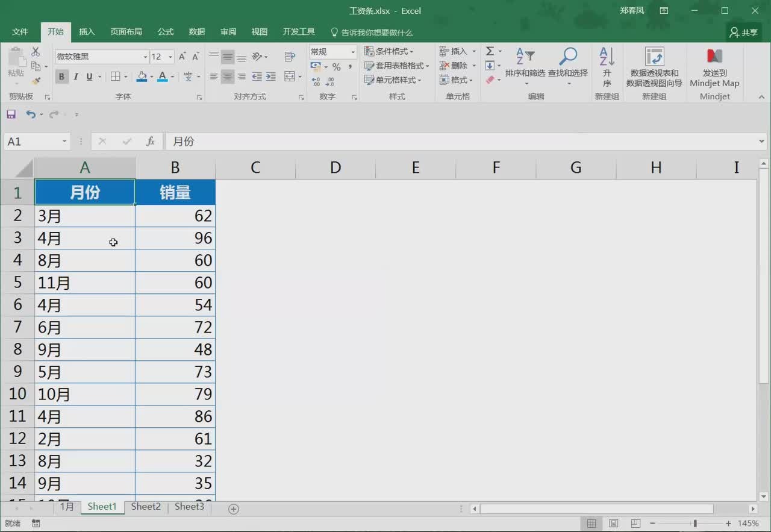Open the File (文件) tab
This screenshot has height=532, width=771.
pos(20,32)
